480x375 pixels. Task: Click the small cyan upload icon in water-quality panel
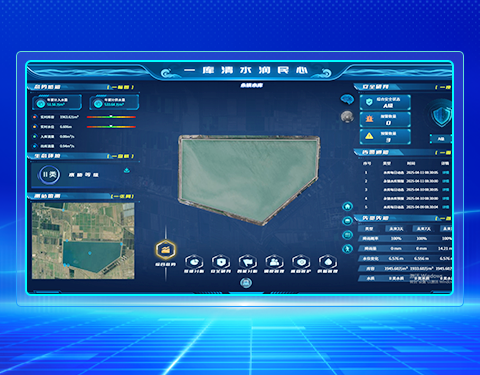point(126,171)
